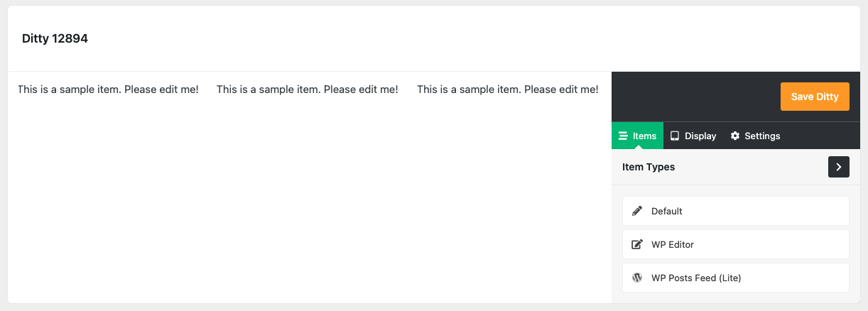Click the Item Types heading text

649,167
